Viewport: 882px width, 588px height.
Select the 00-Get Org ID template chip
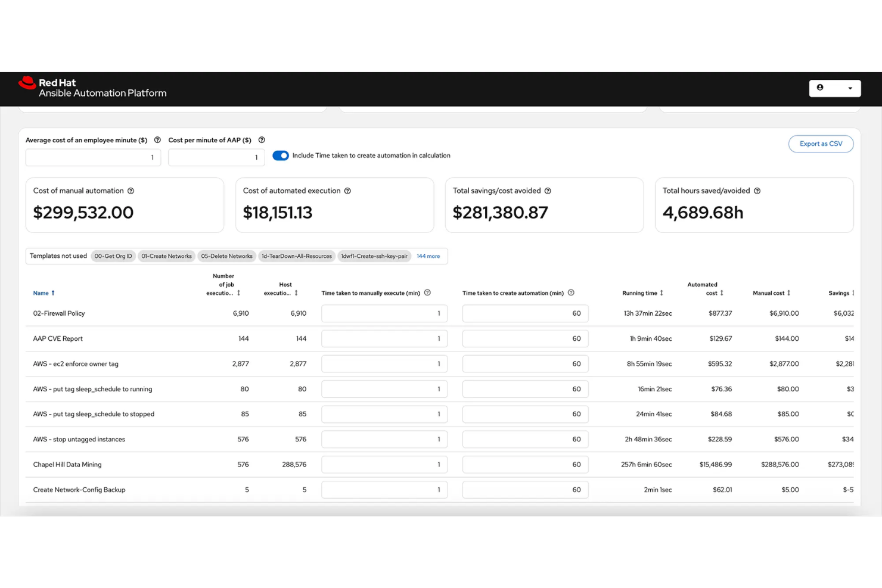(x=113, y=256)
